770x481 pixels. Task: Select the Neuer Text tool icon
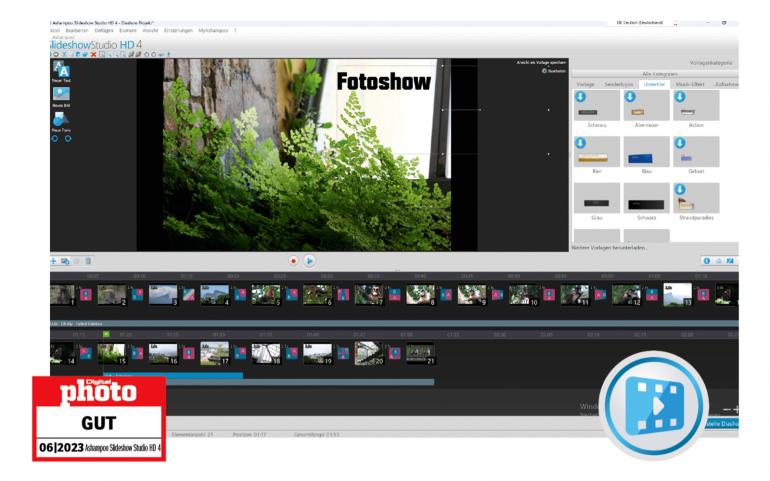[x=61, y=70]
